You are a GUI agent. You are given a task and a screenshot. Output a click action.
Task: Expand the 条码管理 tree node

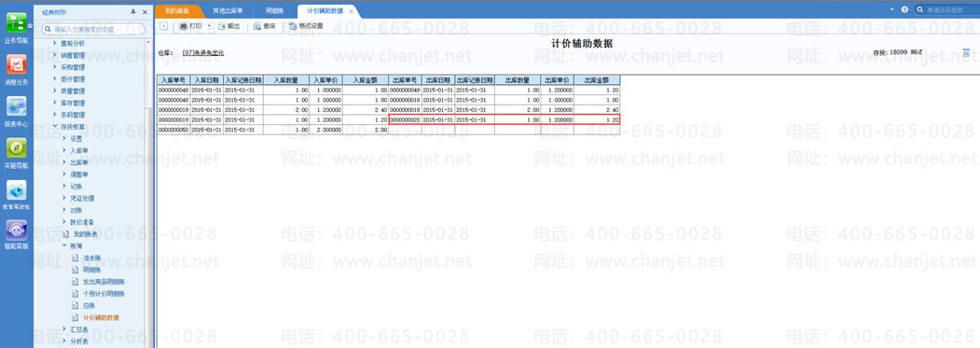click(x=55, y=115)
